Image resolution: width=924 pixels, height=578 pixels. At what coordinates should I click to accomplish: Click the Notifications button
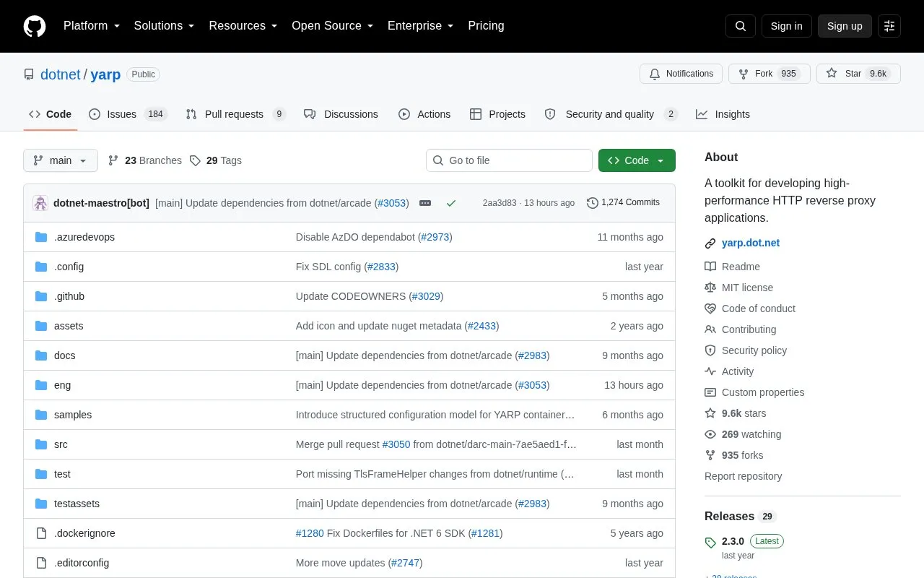coord(681,74)
